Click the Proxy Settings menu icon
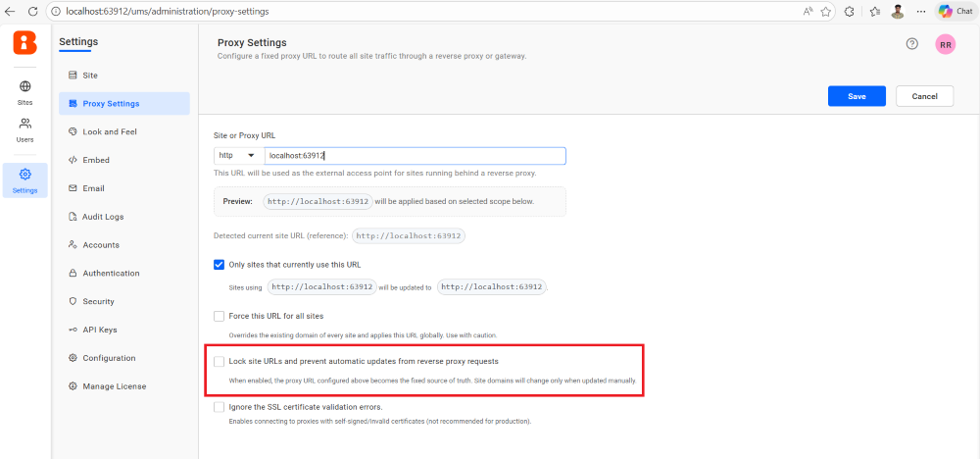This screenshot has height=459, width=980. (x=73, y=104)
